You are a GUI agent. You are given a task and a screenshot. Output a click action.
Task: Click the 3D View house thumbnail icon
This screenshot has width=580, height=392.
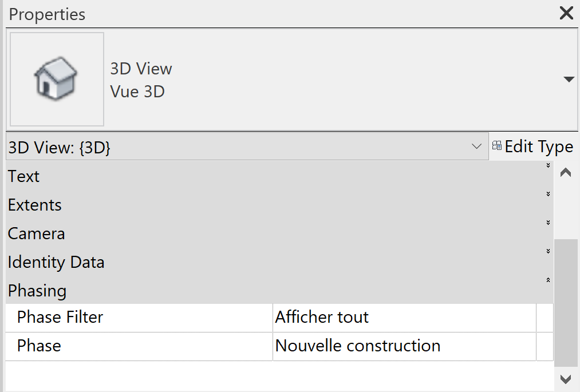[x=56, y=78]
